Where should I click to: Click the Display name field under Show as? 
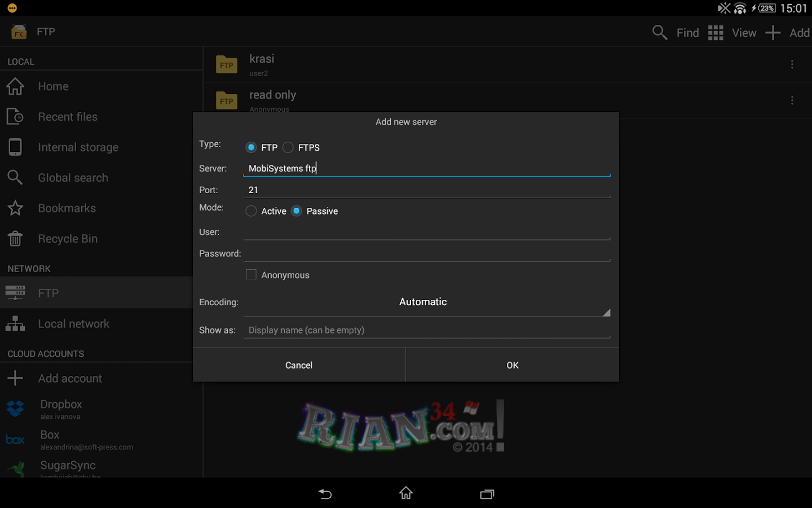[x=427, y=330]
